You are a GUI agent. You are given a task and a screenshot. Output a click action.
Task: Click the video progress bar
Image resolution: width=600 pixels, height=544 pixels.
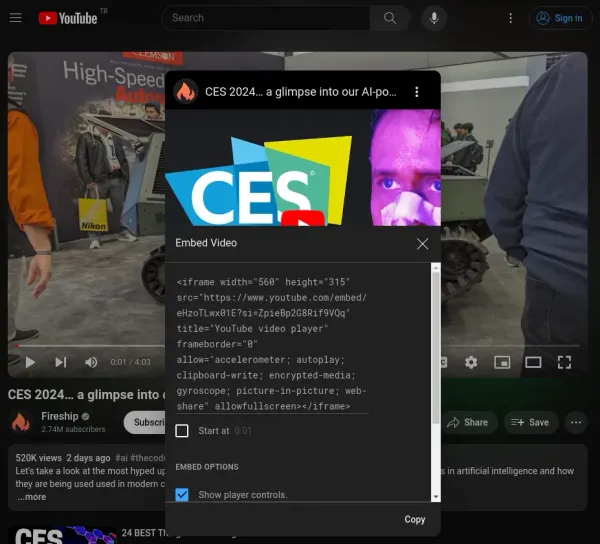point(91,345)
